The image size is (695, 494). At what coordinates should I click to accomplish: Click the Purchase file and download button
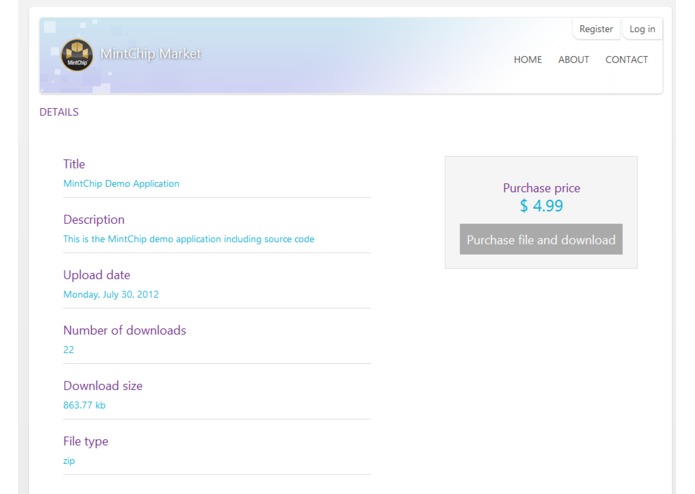point(541,239)
